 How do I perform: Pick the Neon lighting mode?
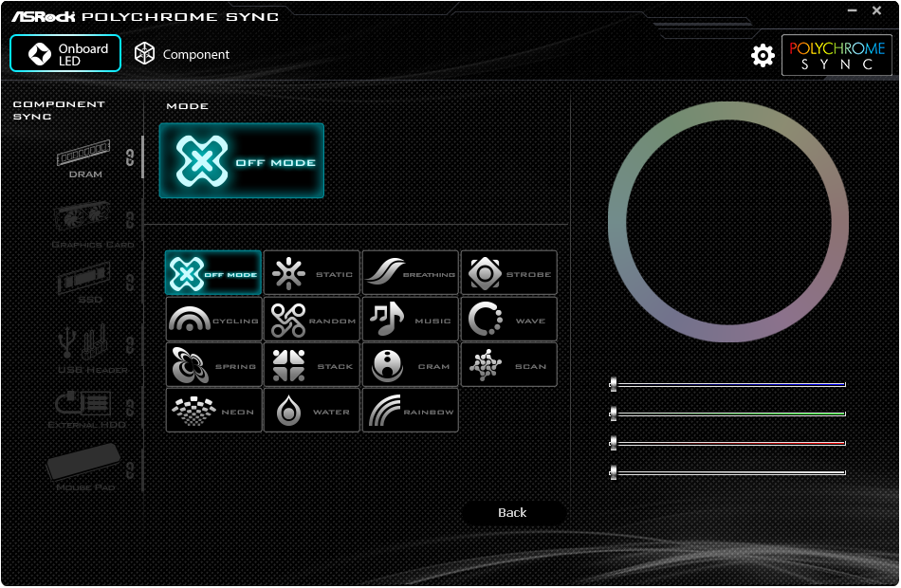click(213, 411)
